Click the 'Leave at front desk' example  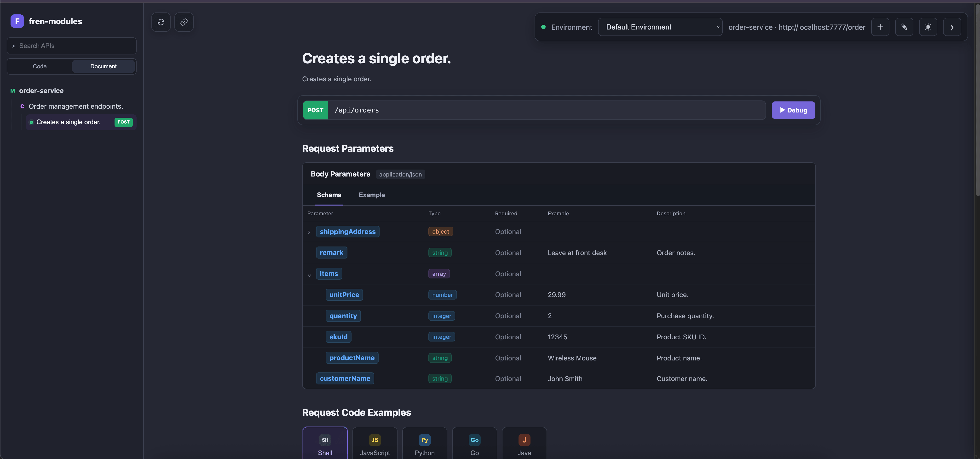coord(577,253)
